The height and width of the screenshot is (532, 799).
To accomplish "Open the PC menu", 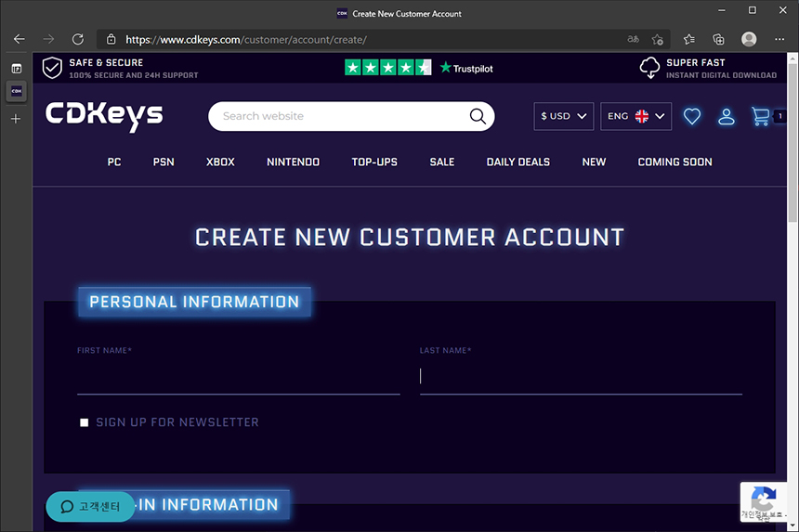I will pyautogui.click(x=114, y=162).
